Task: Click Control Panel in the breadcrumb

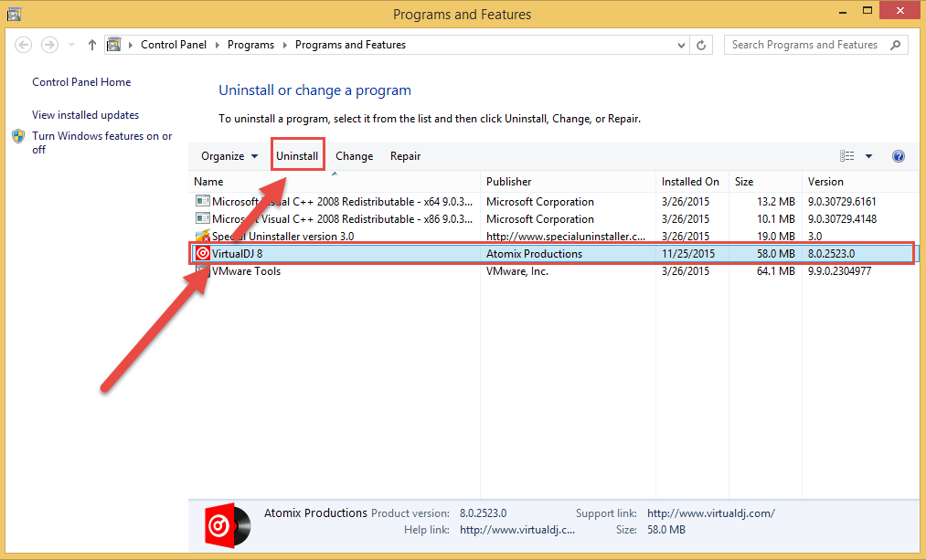Action: coord(174,45)
